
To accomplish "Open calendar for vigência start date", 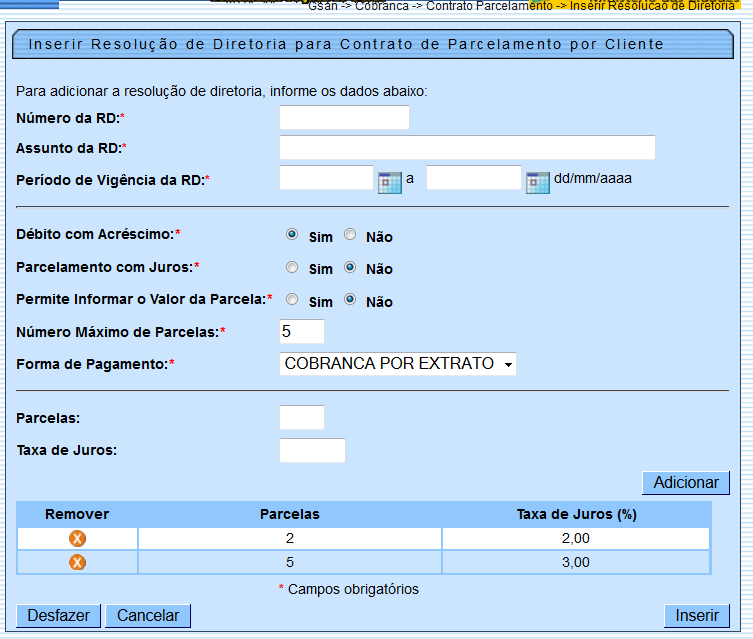I will pos(389,182).
